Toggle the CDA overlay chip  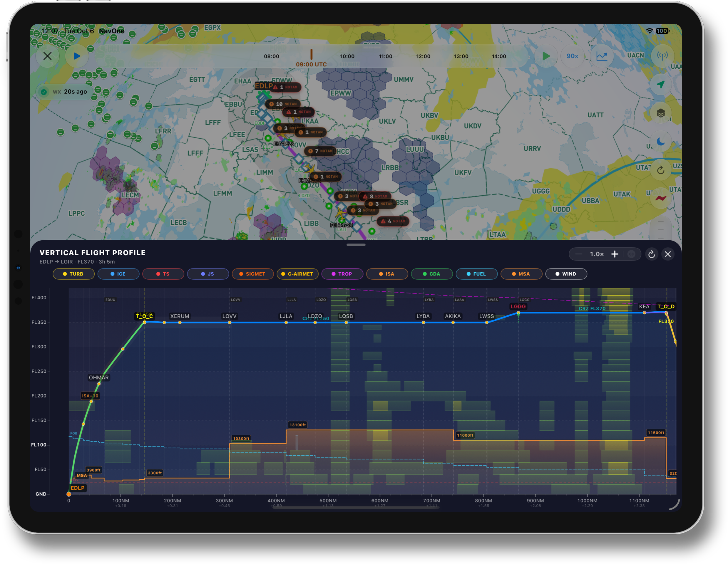coord(432,274)
